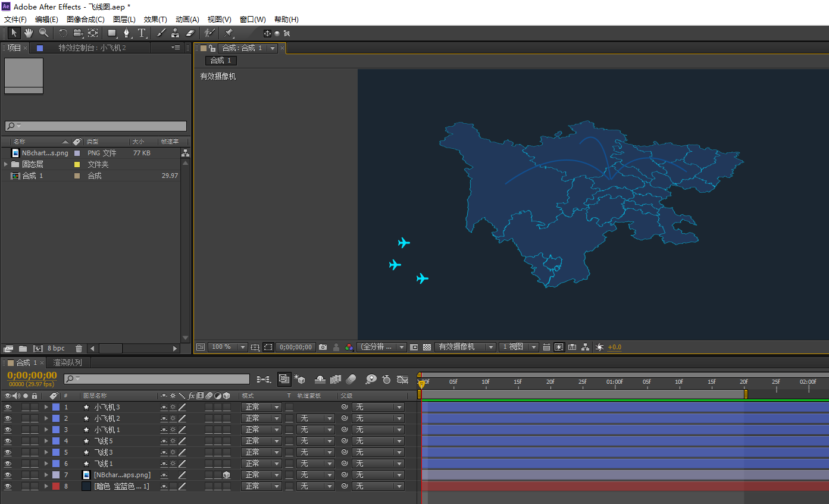Delete selected project item with the trash icon
This screenshot has height=504, width=829.
tap(79, 348)
